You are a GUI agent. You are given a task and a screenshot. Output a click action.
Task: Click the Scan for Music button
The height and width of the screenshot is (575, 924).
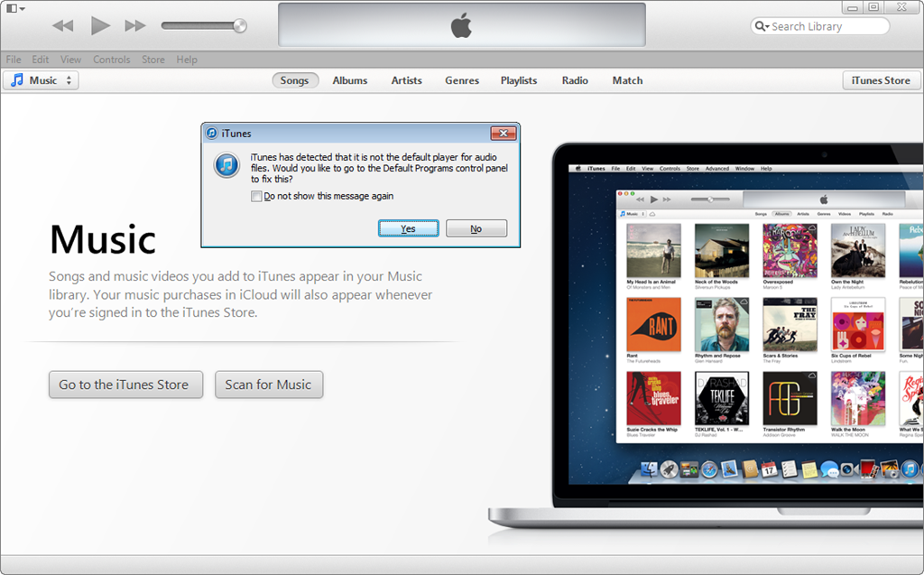pos(269,385)
